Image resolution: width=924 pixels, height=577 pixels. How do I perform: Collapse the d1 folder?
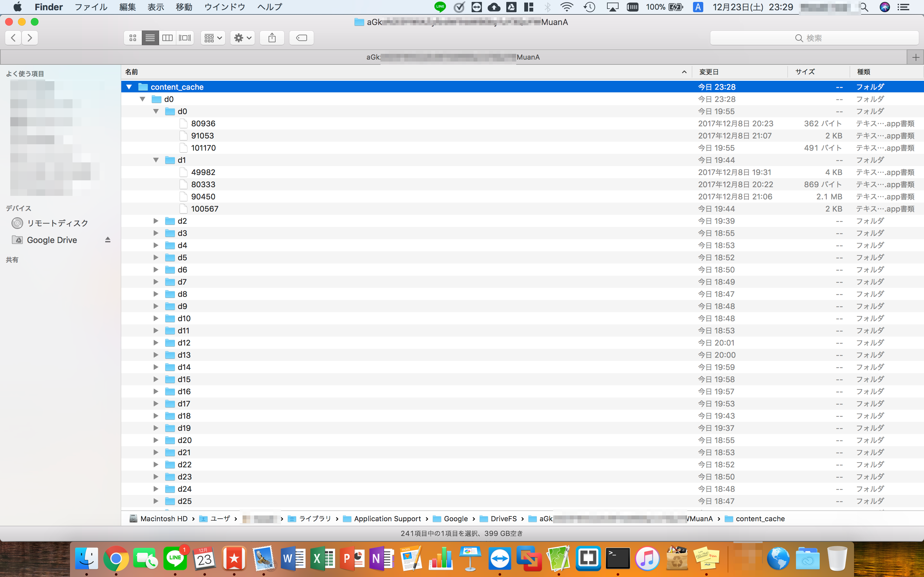click(x=156, y=160)
